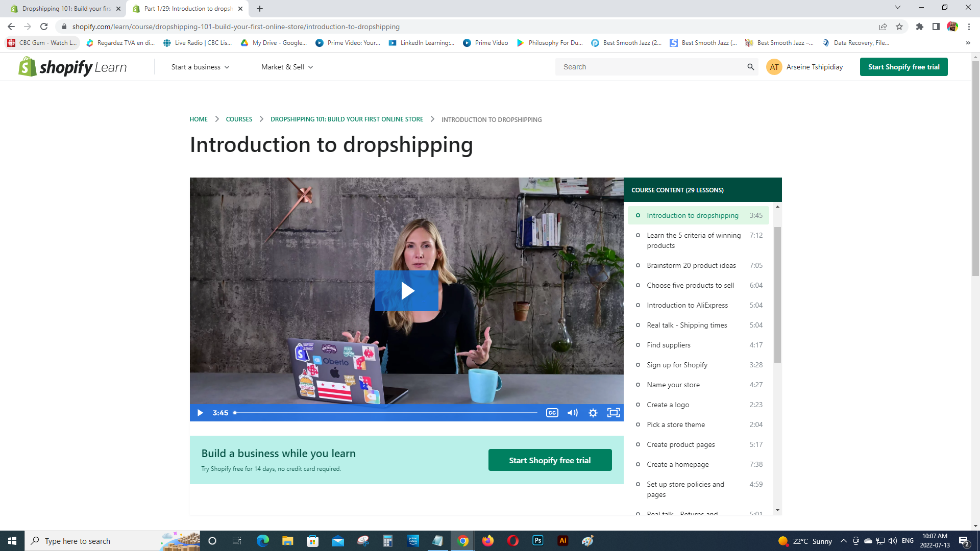Click the Start Shopify free trial header button
The height and width of the screenshot is (551, 980).
903,67
